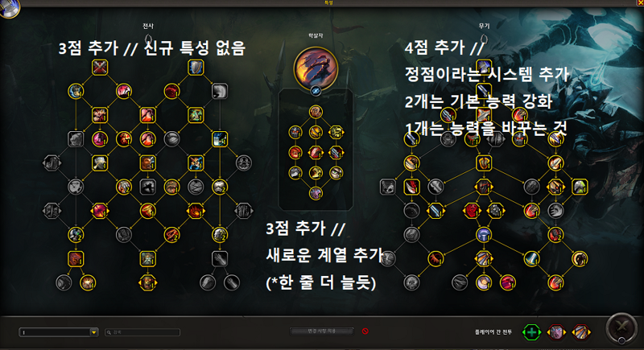Toggle the eye visibility icon under hero portrait
The height and width of the screenshot is (350, 644).
316,91
